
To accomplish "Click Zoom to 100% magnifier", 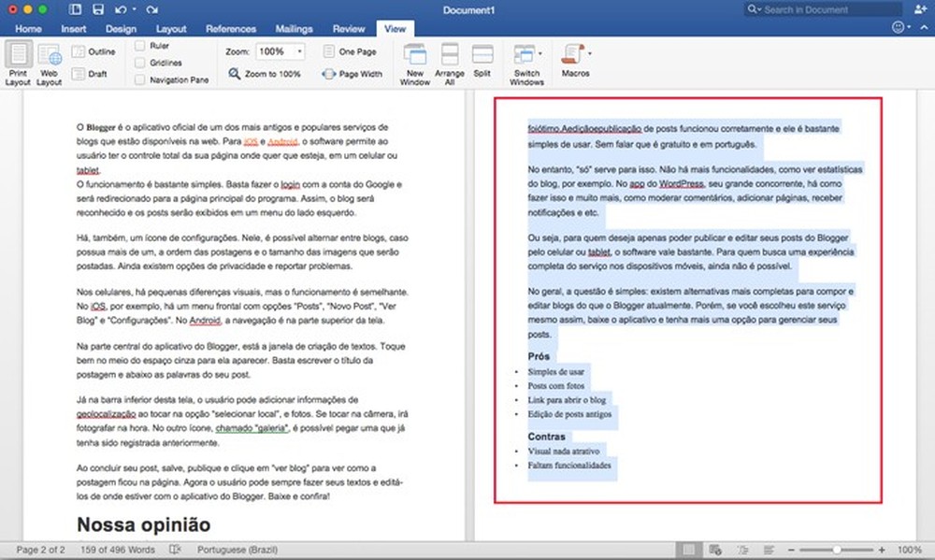I will [265, 74].
